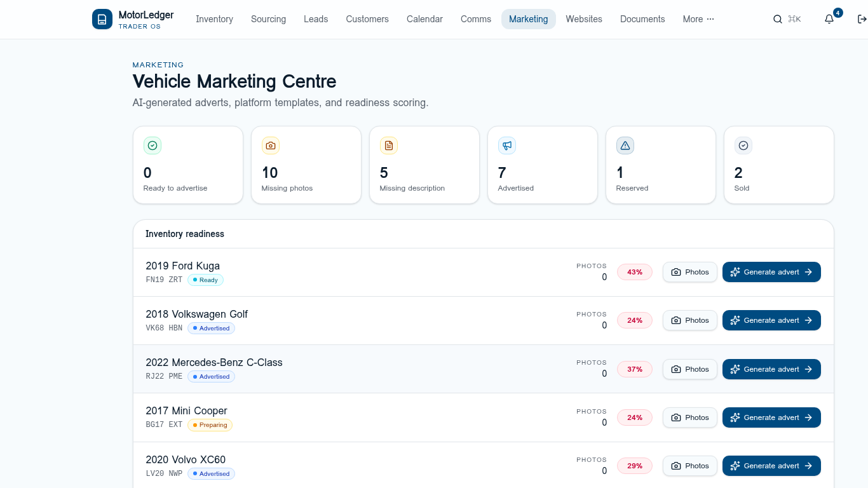Click the Preparing status badge on Mini Cooper
Viewport: 868px width, 488px height.
point(210,425)
